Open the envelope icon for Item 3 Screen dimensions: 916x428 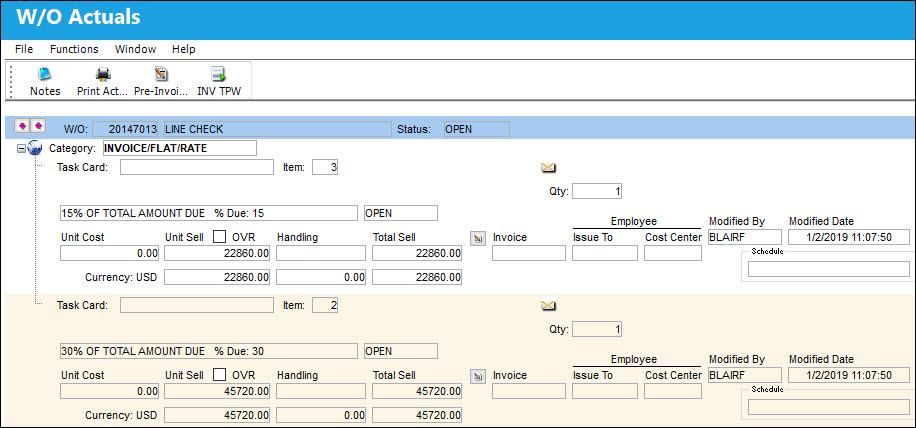coord(547,168)
